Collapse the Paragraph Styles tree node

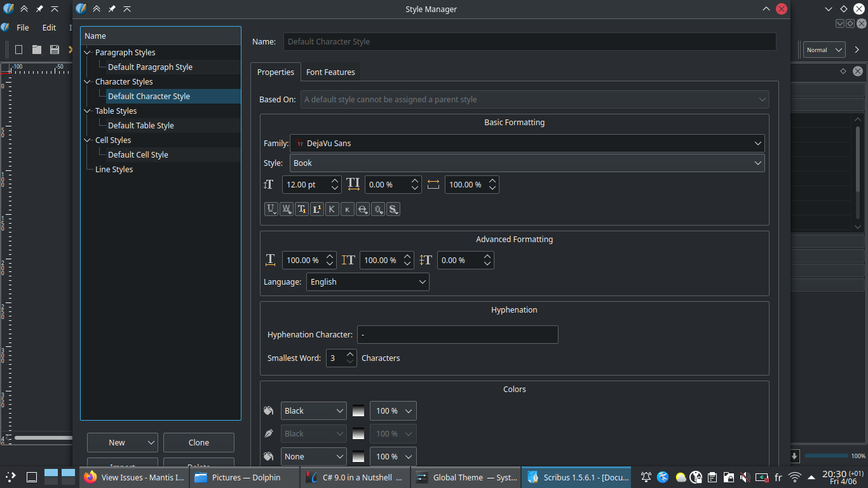88,53
